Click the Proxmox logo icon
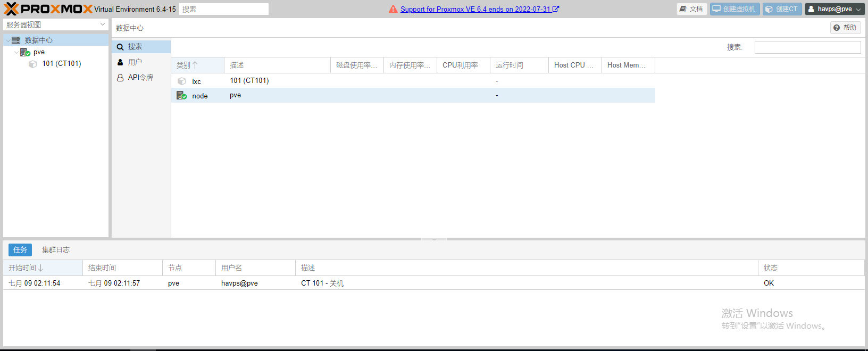The width and height of the screenshot is (868, 351). (12, 9)
